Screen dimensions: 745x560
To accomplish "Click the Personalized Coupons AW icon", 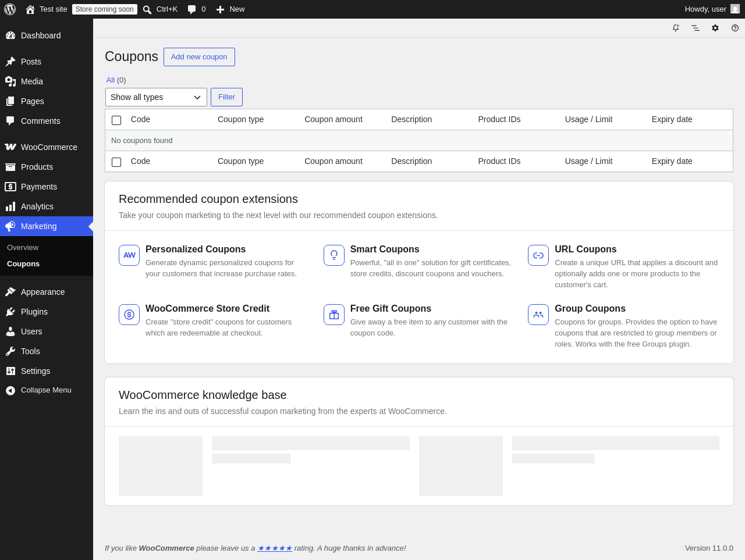I will (129, 255).
